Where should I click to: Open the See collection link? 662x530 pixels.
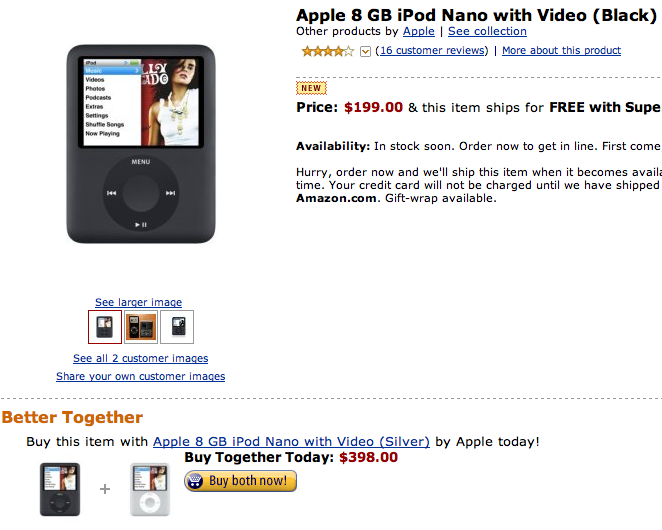[487, 31]
